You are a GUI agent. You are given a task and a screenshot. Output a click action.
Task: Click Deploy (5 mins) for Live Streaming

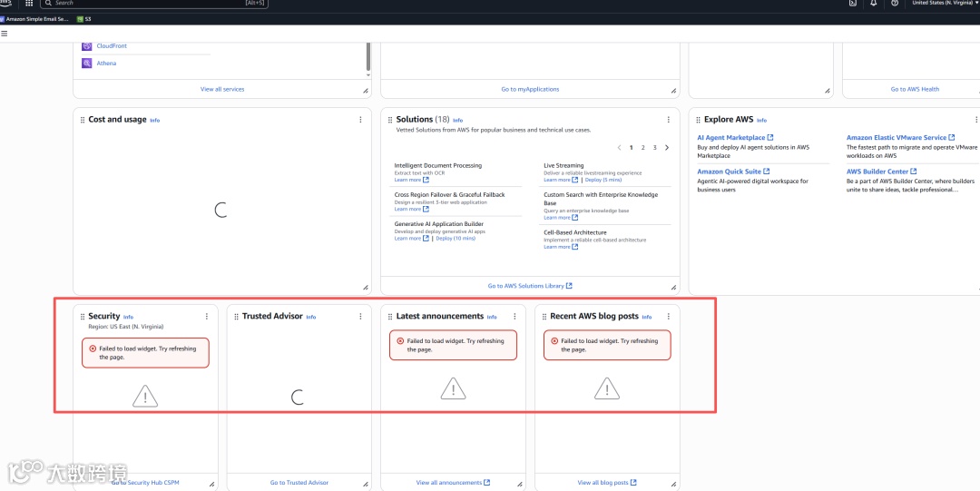[x=603, y=180]
